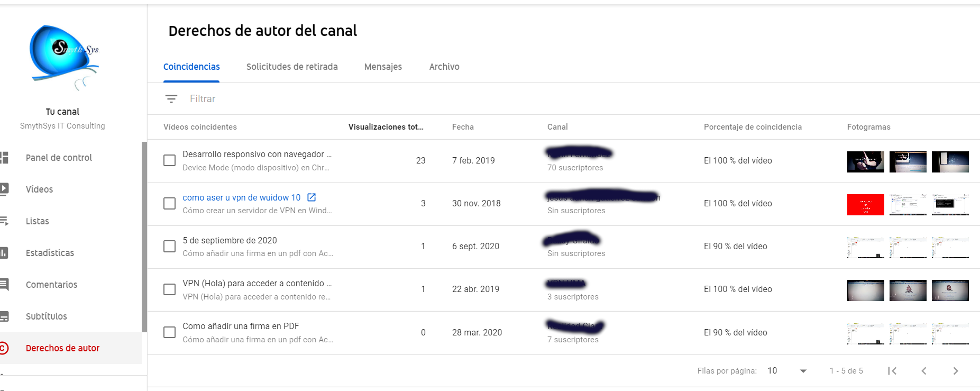Open Derechos de autor copyright icon

4,348
